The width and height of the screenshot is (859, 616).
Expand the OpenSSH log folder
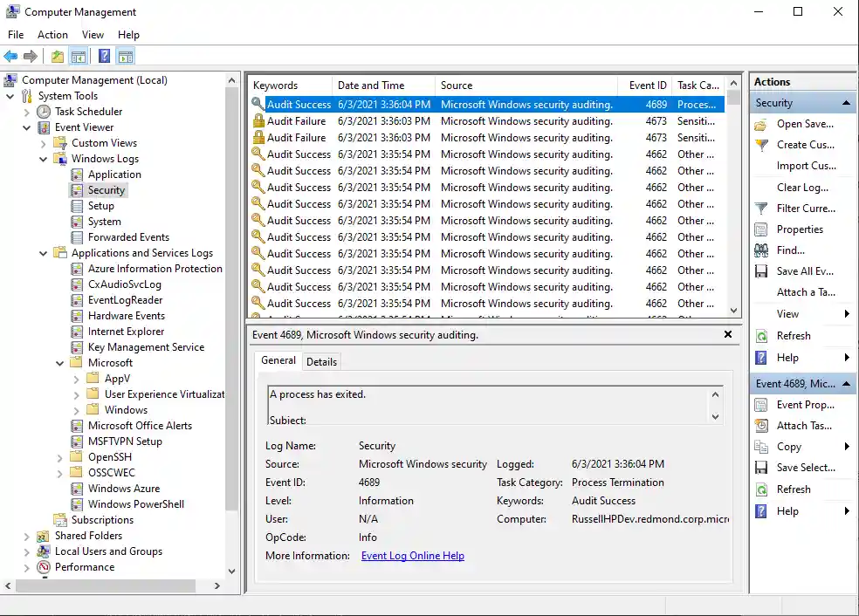(59, 456)
